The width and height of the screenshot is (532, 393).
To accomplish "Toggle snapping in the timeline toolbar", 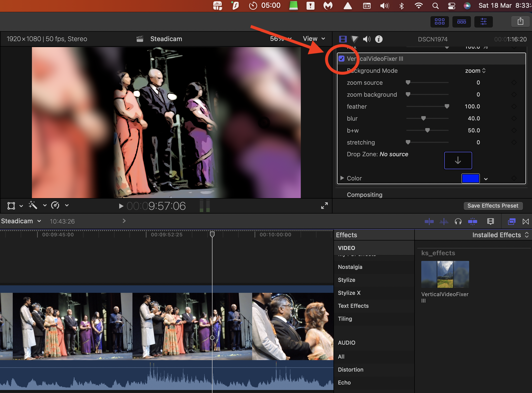I will click(x=472, y=221).
